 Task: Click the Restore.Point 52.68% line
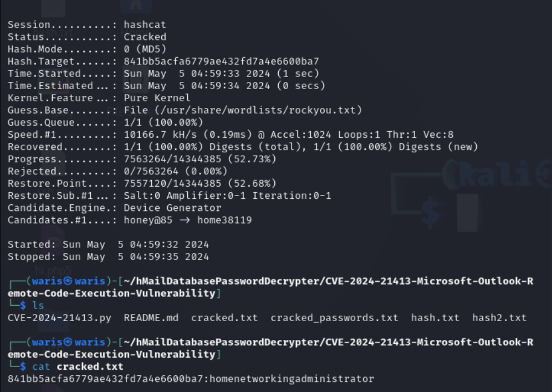[142, 183]
